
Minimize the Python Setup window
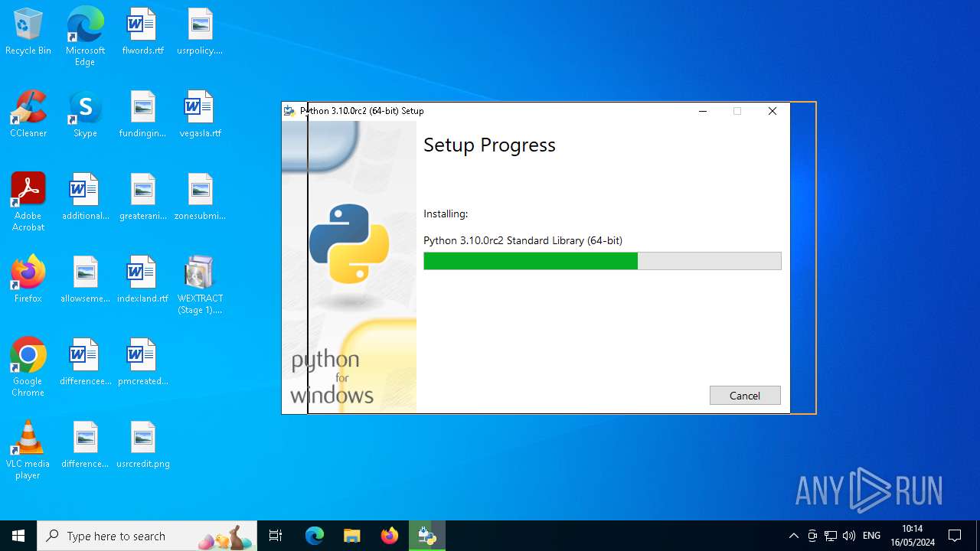(x=703, y=111)
